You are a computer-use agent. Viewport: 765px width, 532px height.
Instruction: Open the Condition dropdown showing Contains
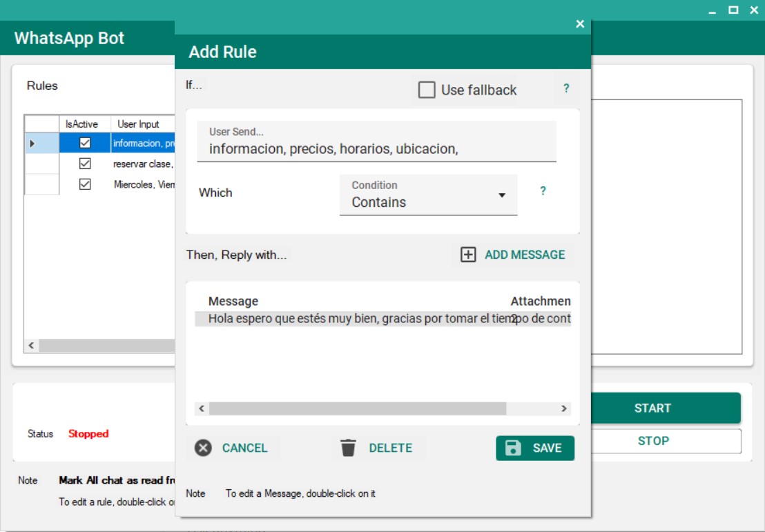(x=428, y=195)
